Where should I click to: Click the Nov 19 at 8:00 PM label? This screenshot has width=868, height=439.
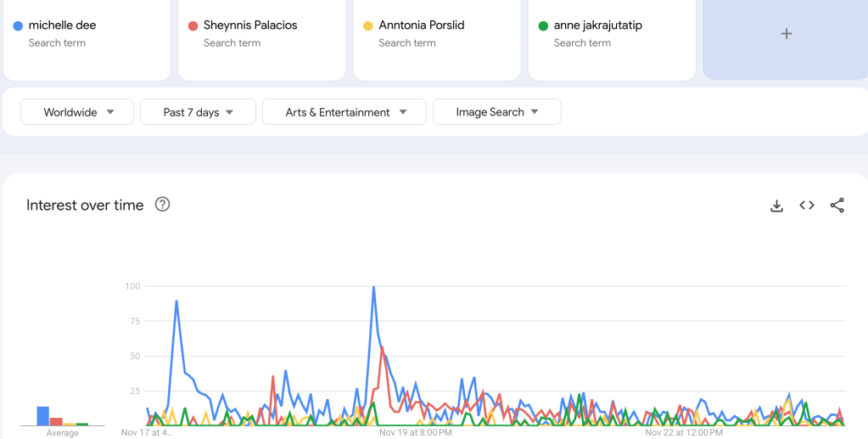point(415,432)
